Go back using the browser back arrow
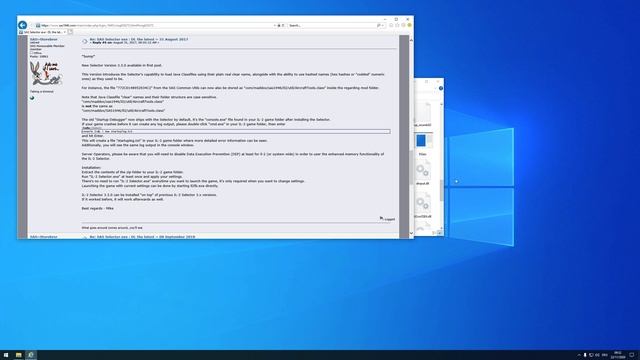640x360 pixels. (22, 25)
